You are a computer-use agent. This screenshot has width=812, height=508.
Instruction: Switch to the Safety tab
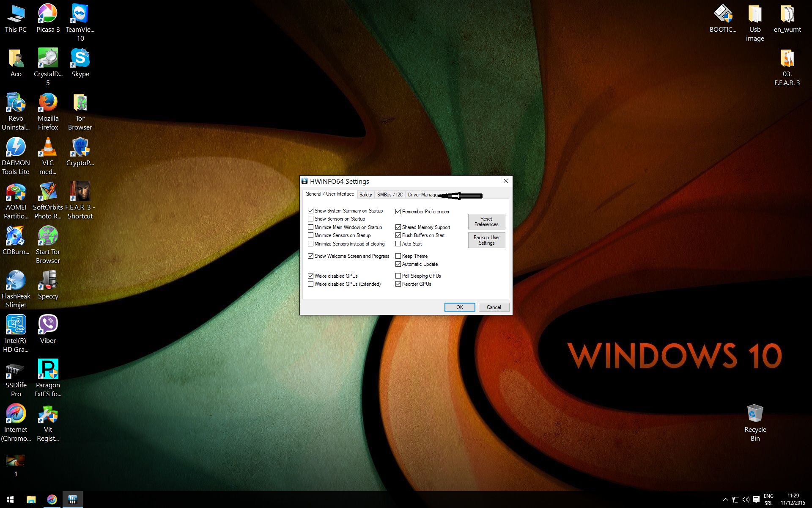pyautogui.click(x=365, y=195)
